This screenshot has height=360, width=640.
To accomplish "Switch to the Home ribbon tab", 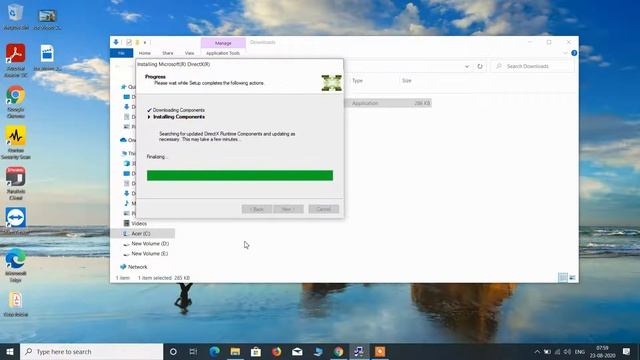I will [x=144, y=53].
